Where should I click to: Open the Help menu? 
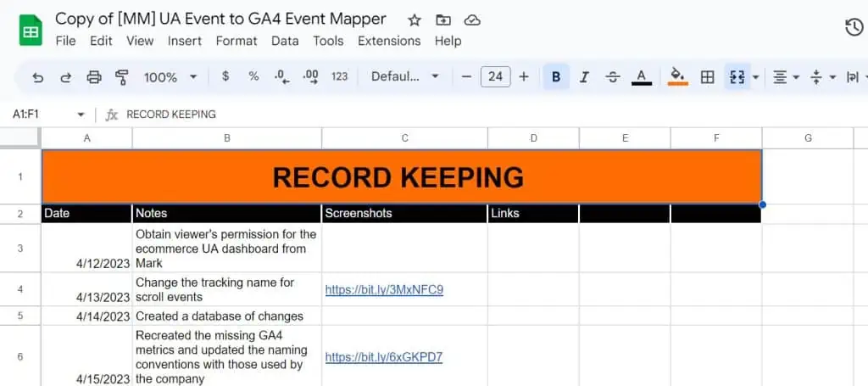[448, 41]
